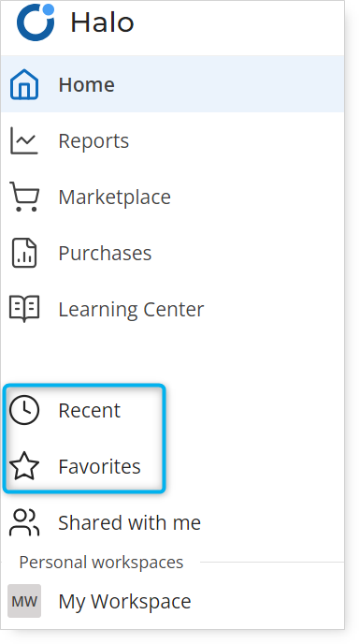Open Shared with me text label
Image resolution: width=359 pixels, height=644 pixels.
[130, 522]
